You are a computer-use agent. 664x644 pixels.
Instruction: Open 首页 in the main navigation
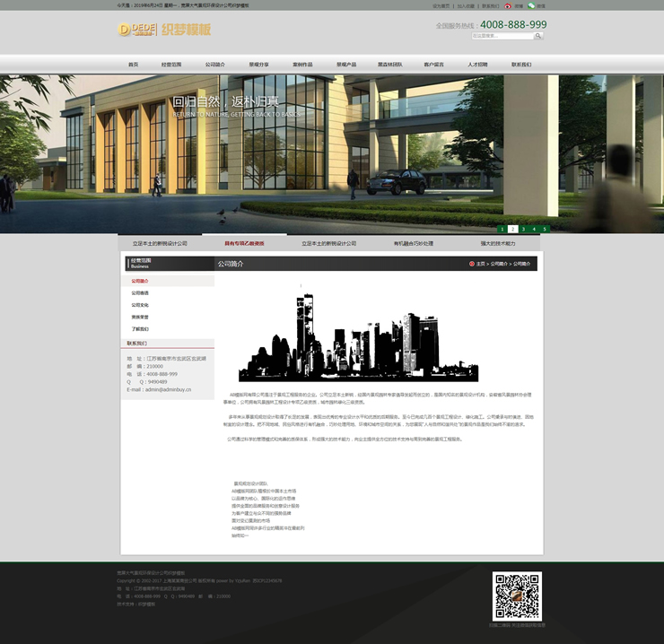pyautogui.click(x=133, y=65)
